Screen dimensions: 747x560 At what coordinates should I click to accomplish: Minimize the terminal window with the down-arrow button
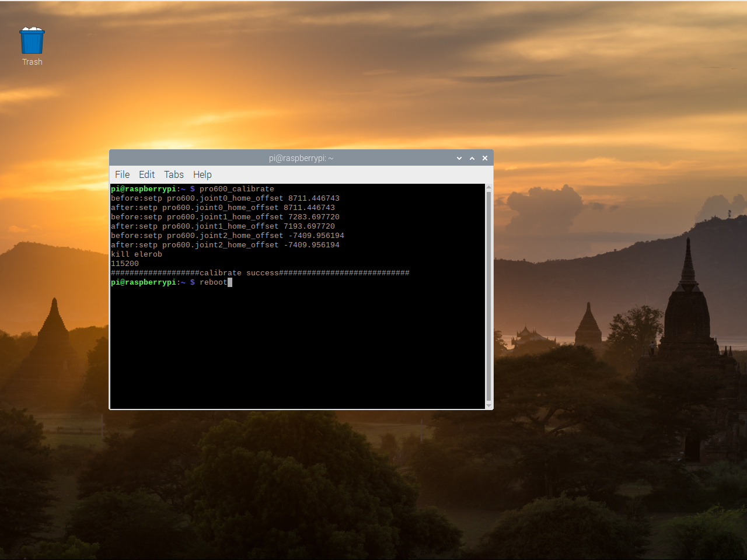[459, 157]
